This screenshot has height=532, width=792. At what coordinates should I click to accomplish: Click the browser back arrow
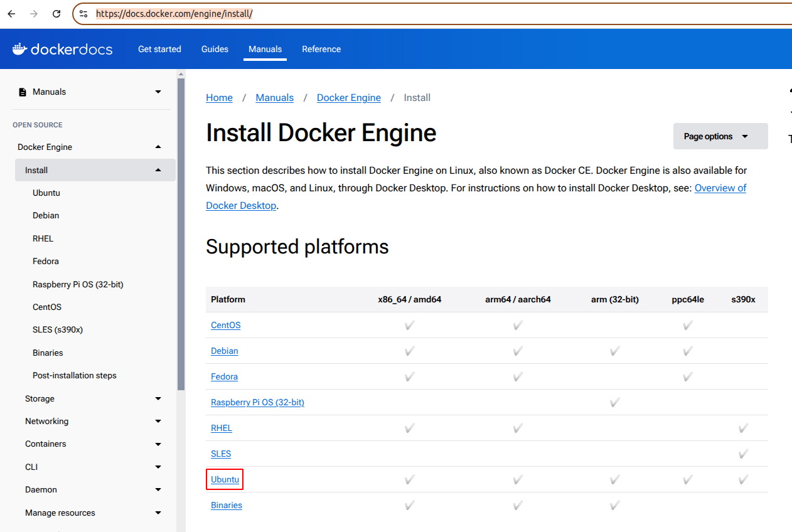pyautogui.click(x=11, y=13)
